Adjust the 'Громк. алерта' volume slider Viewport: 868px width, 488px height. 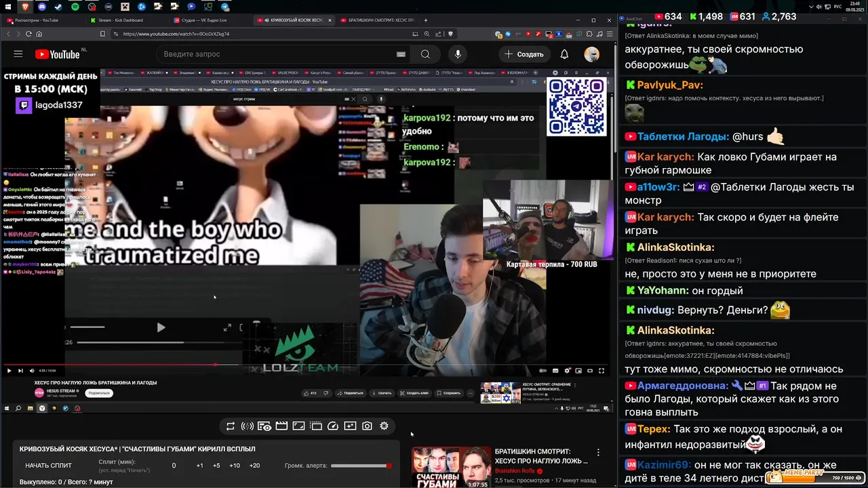pyautogui.click(x=361, y=466)
